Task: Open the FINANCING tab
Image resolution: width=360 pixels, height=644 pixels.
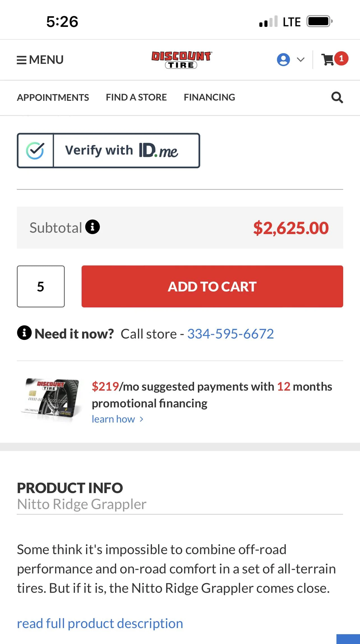Action: 209,97
